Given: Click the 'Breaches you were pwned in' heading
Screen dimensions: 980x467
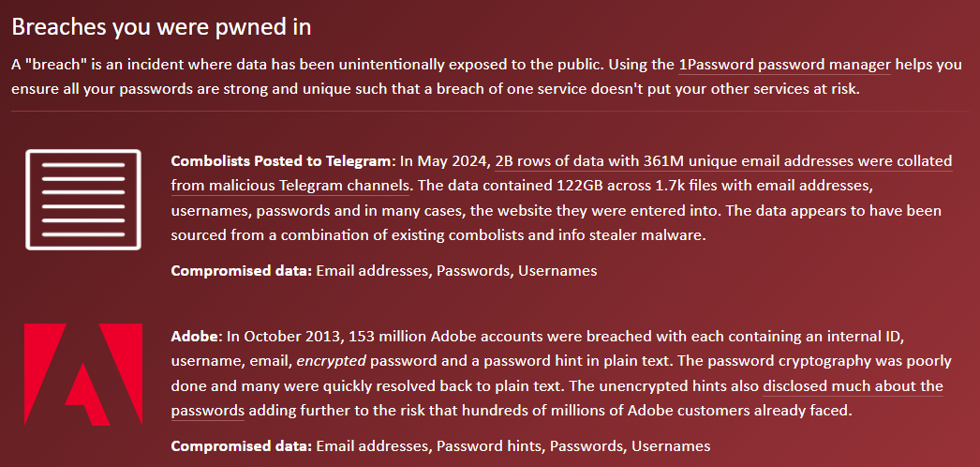Looking at the screenshot, I should point(161,27).
